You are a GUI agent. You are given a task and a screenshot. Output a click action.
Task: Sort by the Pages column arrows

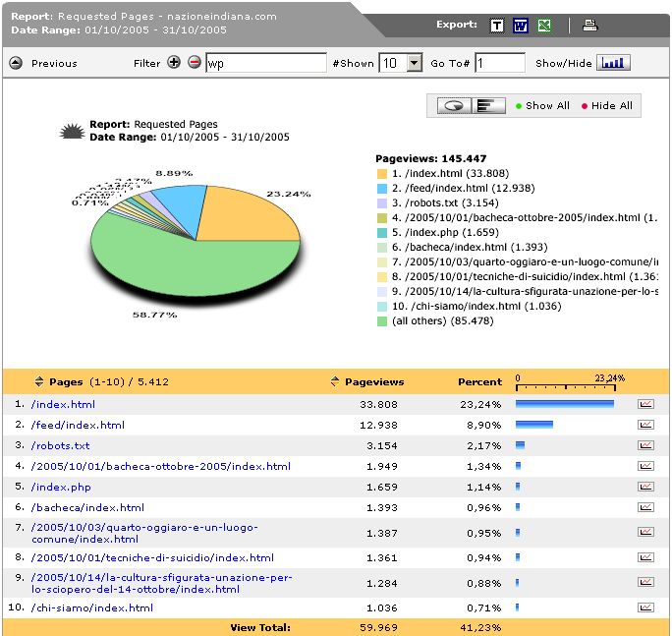pyautogui.click(x=39, y=381)
